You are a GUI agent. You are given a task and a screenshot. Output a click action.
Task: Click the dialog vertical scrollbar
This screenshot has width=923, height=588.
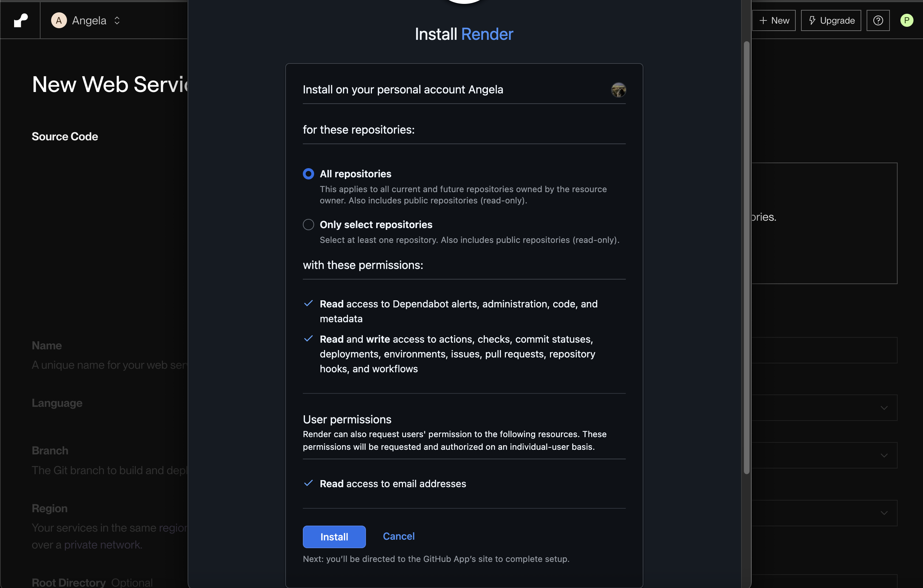[x=746, y=257]
